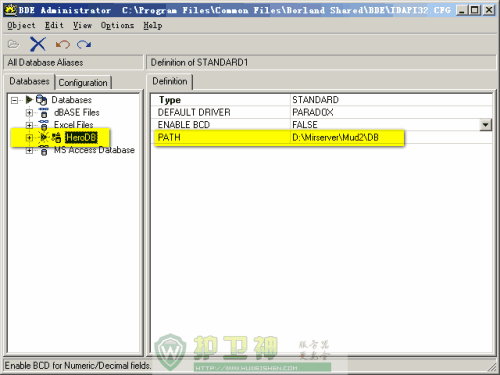Viewport: 500px width, 375px height.
Task: Click the Cancel (undo arrow) toolbar icon
Action: point(63,44)
